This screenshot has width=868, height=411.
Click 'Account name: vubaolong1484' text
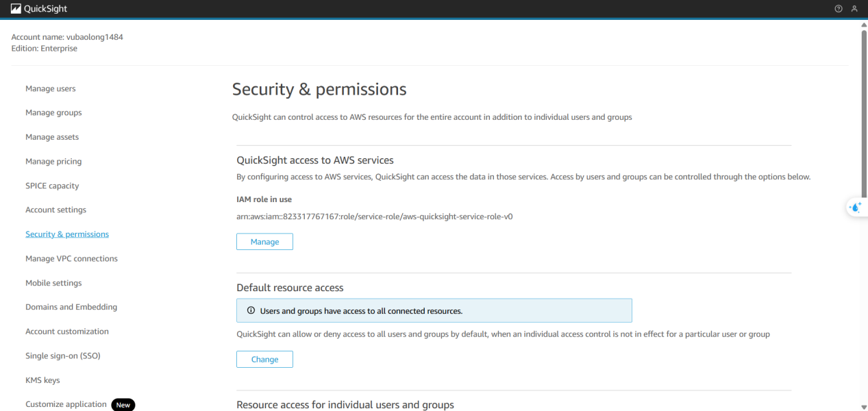(67, 37)
